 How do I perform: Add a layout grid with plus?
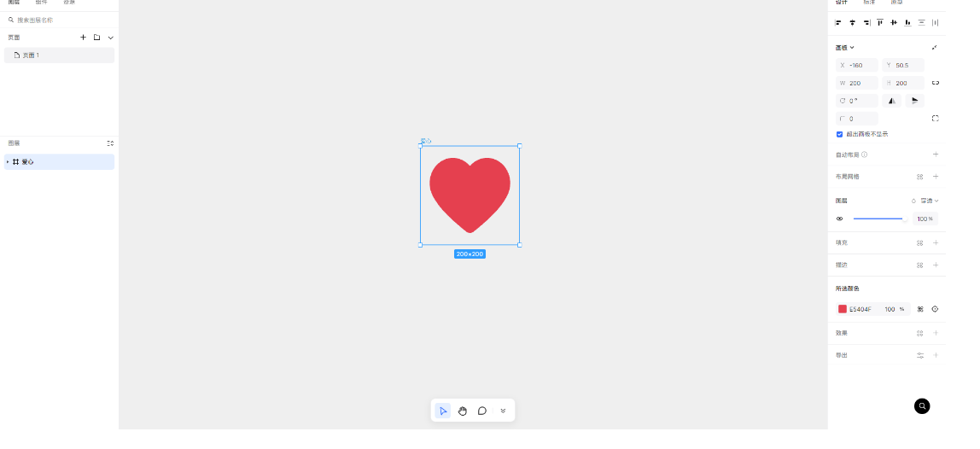point(936,177)
